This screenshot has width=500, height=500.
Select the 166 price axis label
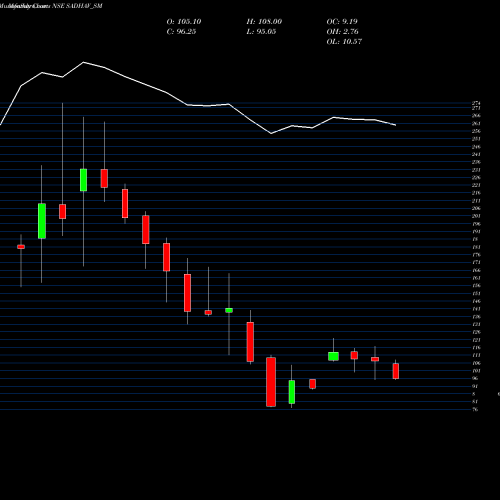(x=476, y=270)
